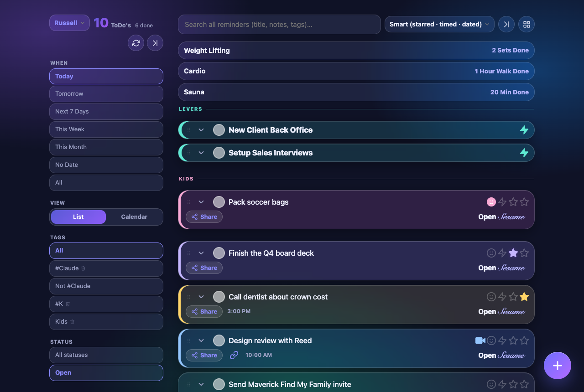This screenshot has height=392, width=584.
Task: Expand the Finish the Q4 board deck task
Action: tap(201, 253)
